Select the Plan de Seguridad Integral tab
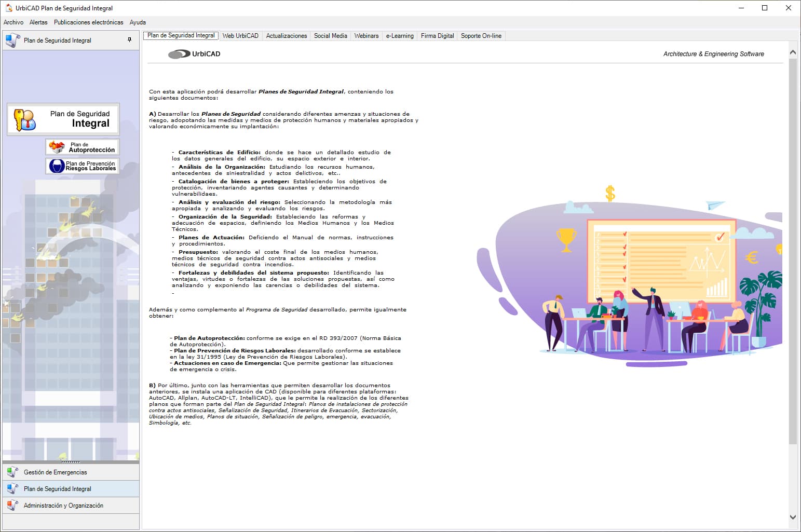The image size is (801, 532). tap(181, 35)
